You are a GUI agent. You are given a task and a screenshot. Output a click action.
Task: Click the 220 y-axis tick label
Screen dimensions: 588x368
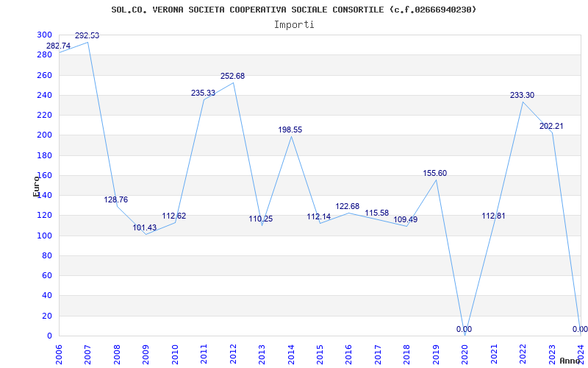click(45, 115)
